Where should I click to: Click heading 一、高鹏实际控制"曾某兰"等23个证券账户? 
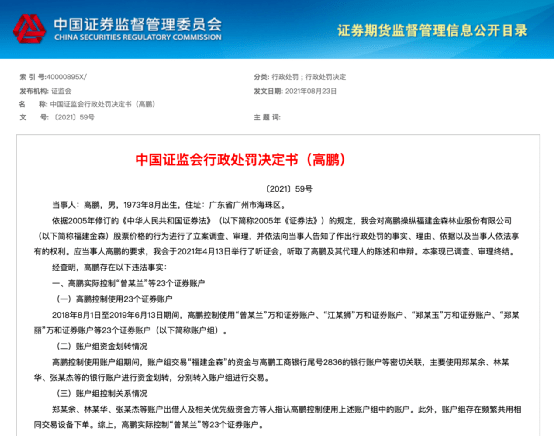[129, 283]
